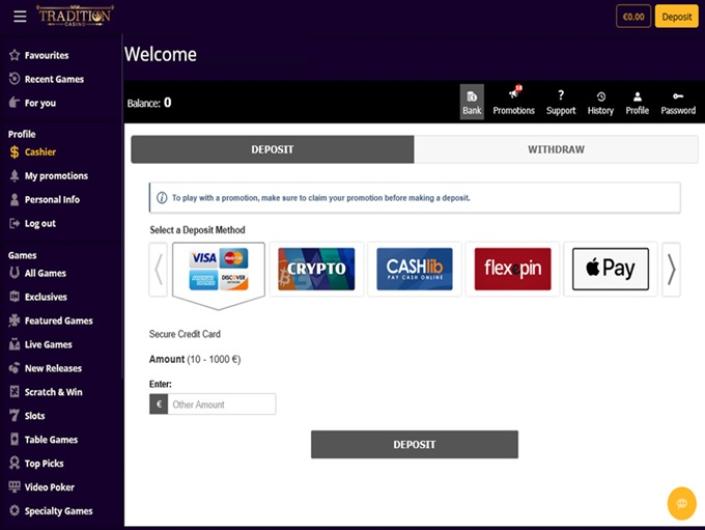Click the Other Amount input field
This screenshot has width=705, height=530.
pos(221,404)
